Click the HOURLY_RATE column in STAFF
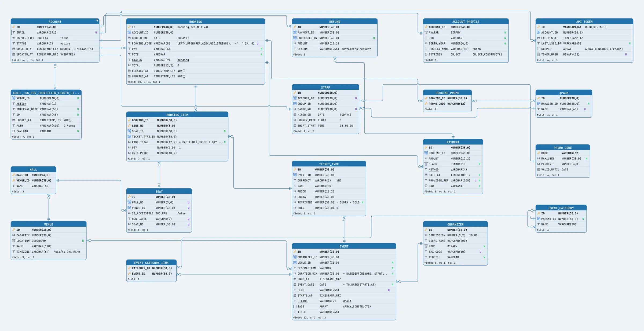This screenshot has height=331, width=644. (x=325, y=120)
